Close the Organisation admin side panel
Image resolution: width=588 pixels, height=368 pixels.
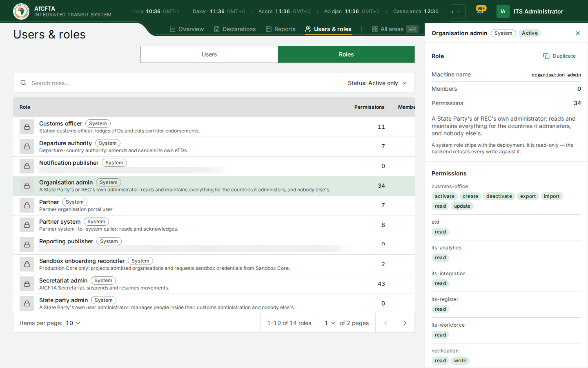point(578,33)
